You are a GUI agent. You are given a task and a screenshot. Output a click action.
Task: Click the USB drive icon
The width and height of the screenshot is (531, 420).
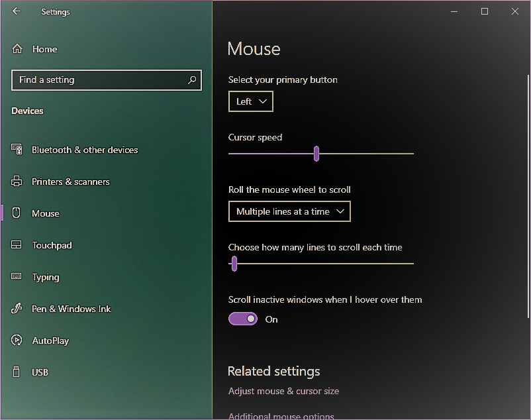[x=16, y=372]
